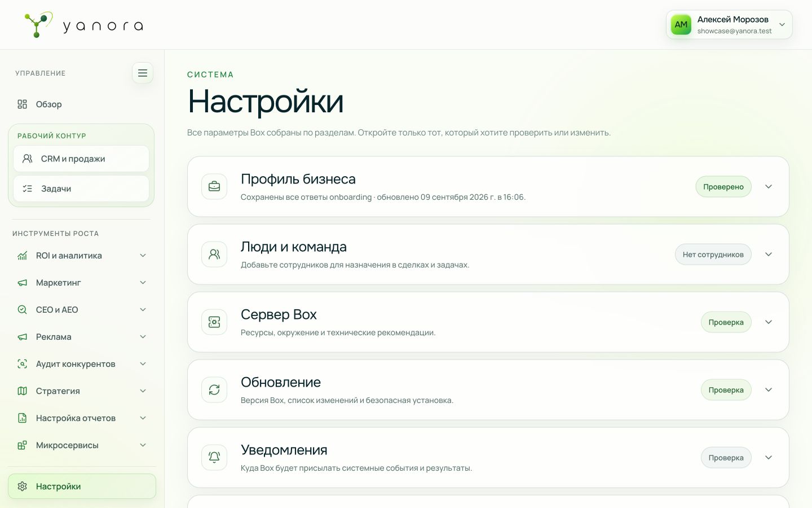Click the Сохранены все ответы onboarding description

point(383,198)
